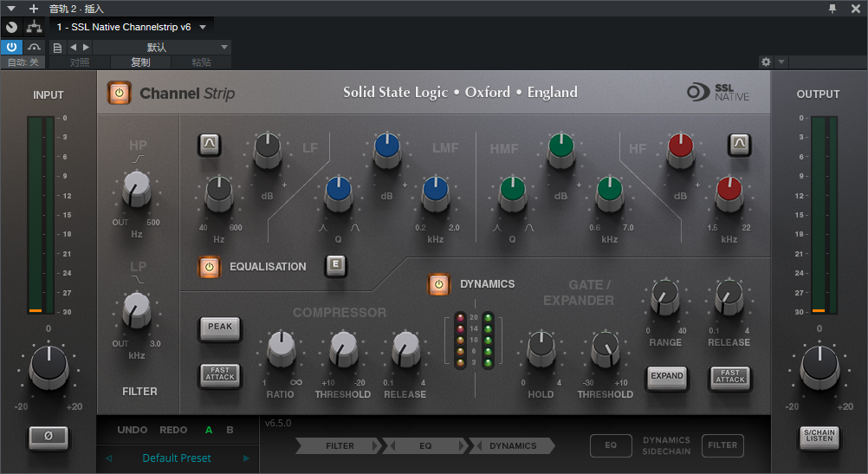Image resolution: width=868 pixels, height=474 pixels.
Task: Open the settings gear icon
Action: click(766, 62)
